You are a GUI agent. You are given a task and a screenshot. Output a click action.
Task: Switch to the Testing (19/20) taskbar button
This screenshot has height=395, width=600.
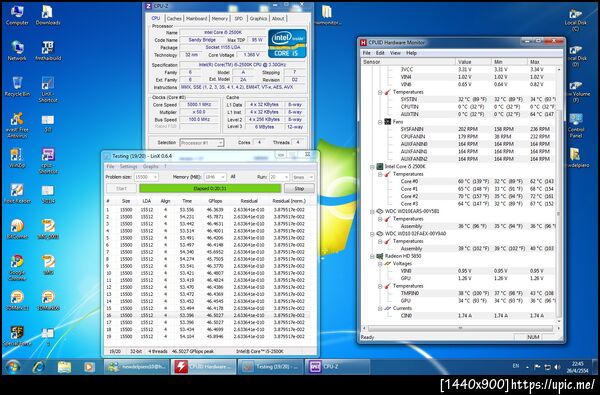[271, 367]
